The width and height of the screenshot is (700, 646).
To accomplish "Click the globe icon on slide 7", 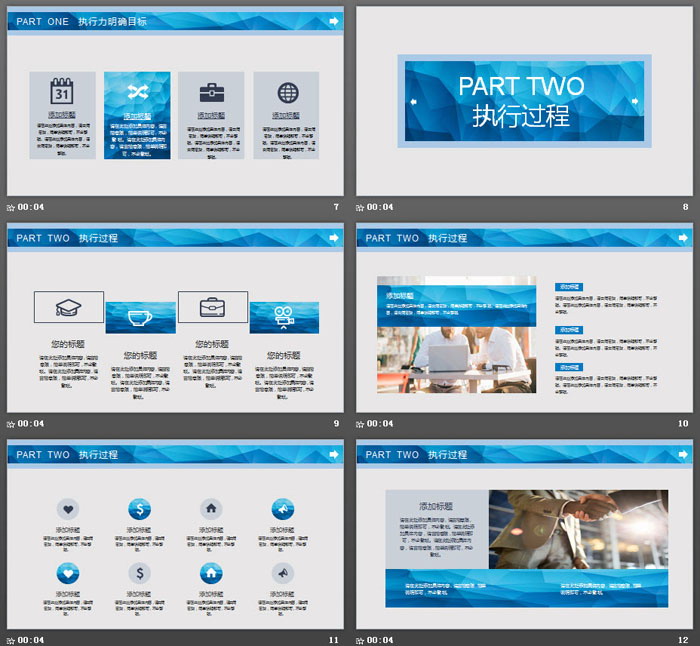I will pyautogui.click(x=287, y=93).
